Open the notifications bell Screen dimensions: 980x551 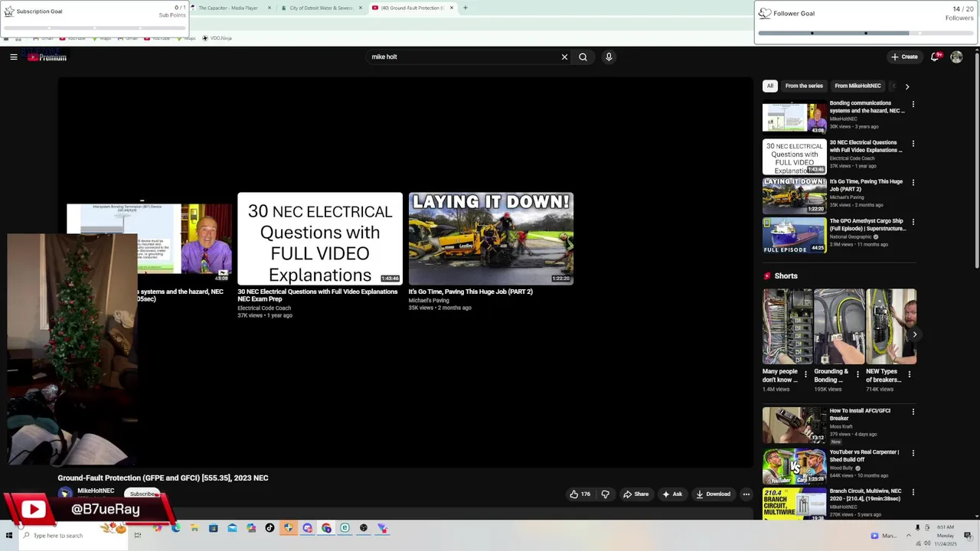point(936,57)
